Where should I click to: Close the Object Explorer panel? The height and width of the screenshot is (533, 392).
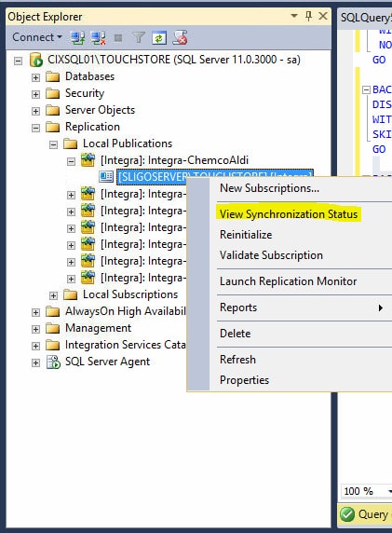tap(323, 16)
